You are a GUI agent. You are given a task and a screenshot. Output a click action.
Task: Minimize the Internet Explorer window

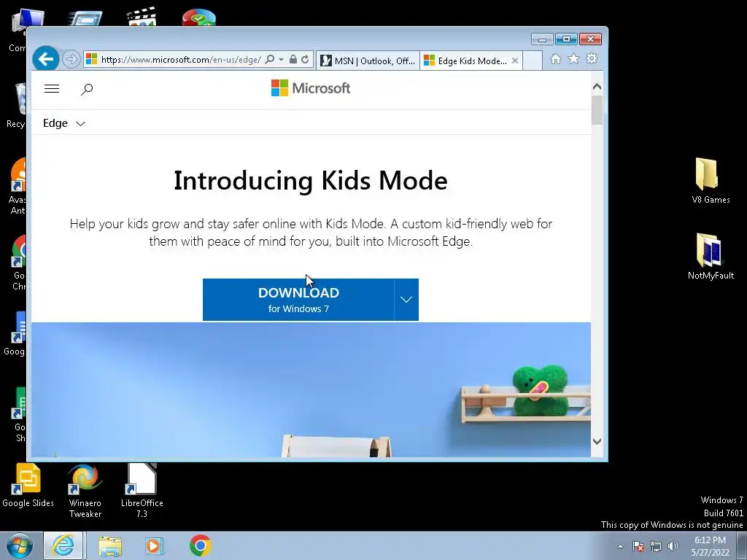click(542, 39)
